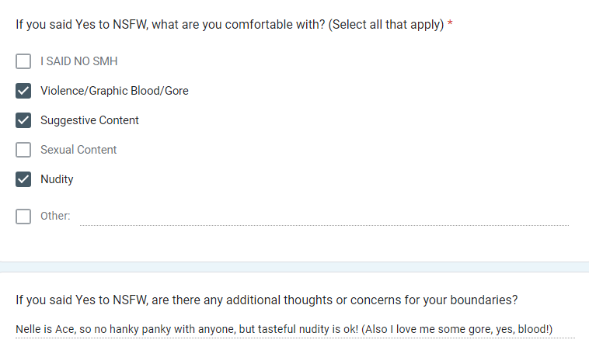Screen dimensions: 589x364
Task: Click the "(Select all that apply)" hint text
Action: pyautogui.click(x=386, y=24)
